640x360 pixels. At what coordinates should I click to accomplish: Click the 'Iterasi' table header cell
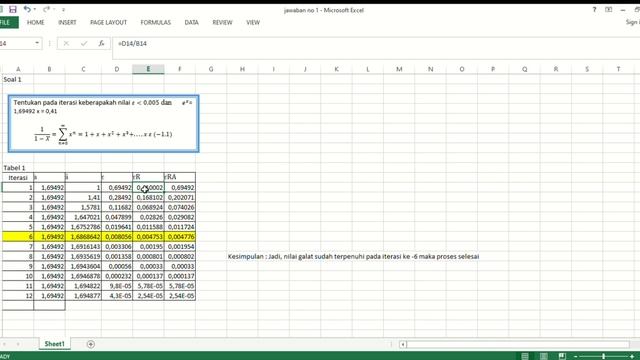pyautogui.click(x=18, y=178)
